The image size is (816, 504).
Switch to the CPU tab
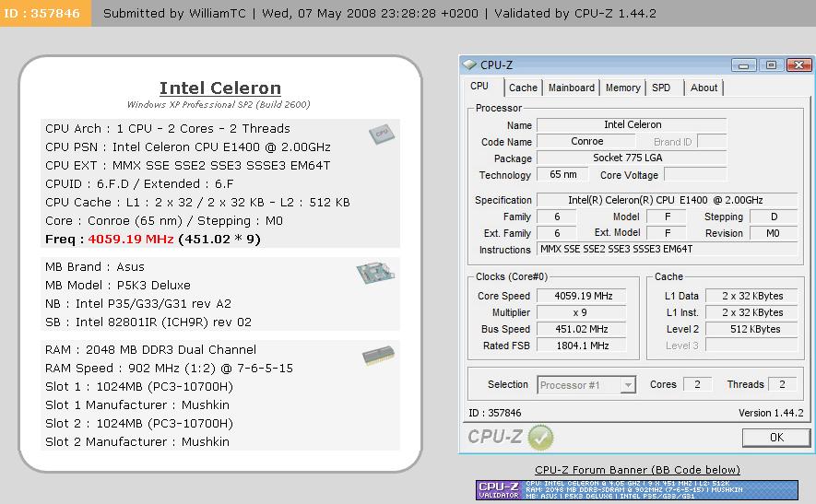(479, 87)
